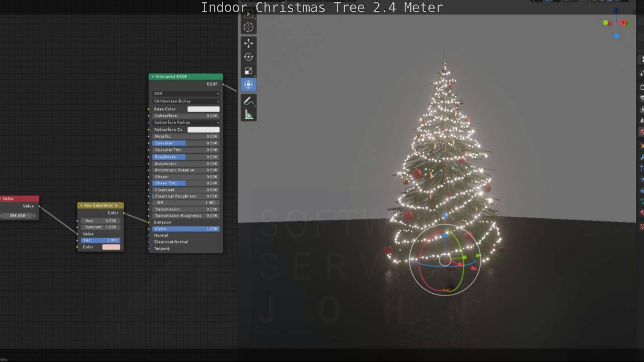Select the Transform tool
This screenshot has width=644, height=362.
249,85
